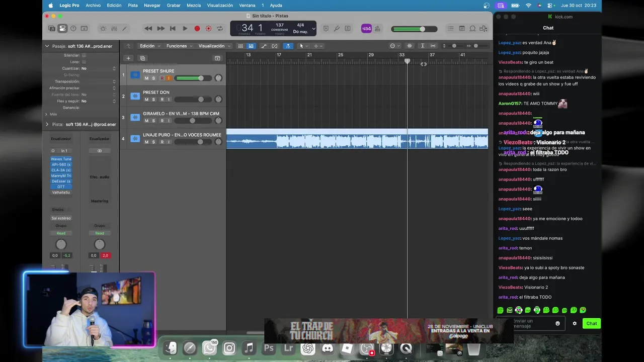Image resolution: width=644 pixels, height=362 pixels.
Task: Adjust PRESET SHURE track volume slider
Action: click(x=194, y=78)
